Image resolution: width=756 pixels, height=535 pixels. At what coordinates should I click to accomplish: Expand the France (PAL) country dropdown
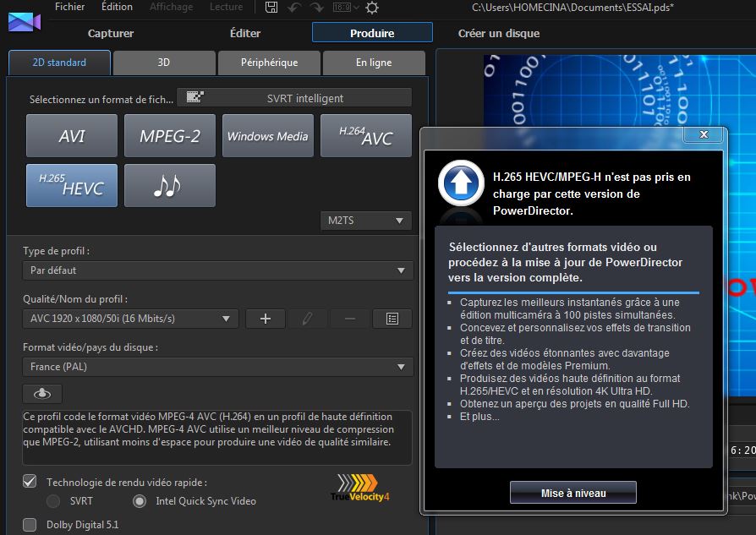217,367
